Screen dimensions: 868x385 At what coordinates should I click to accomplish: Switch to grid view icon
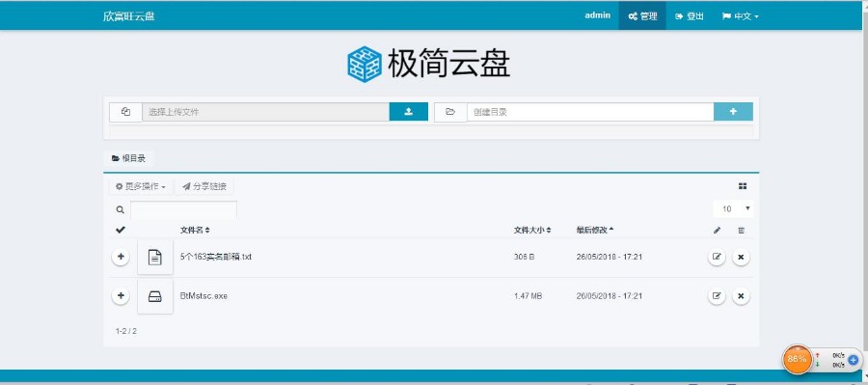743,186
